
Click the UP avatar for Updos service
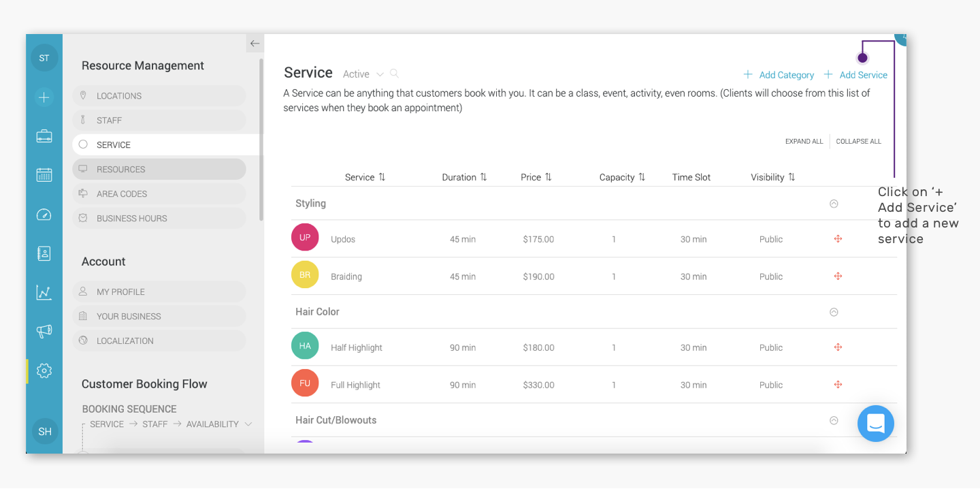pyautogui.click(x=305, y=238)
